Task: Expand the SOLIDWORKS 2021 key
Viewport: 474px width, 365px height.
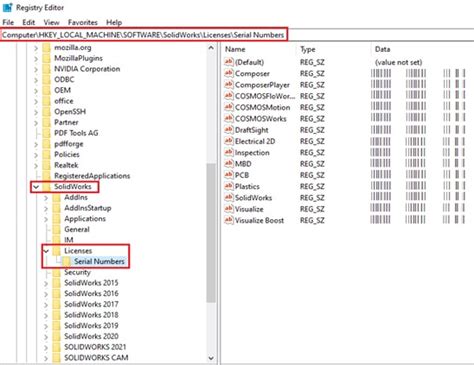Action: [x=46, y=347]
